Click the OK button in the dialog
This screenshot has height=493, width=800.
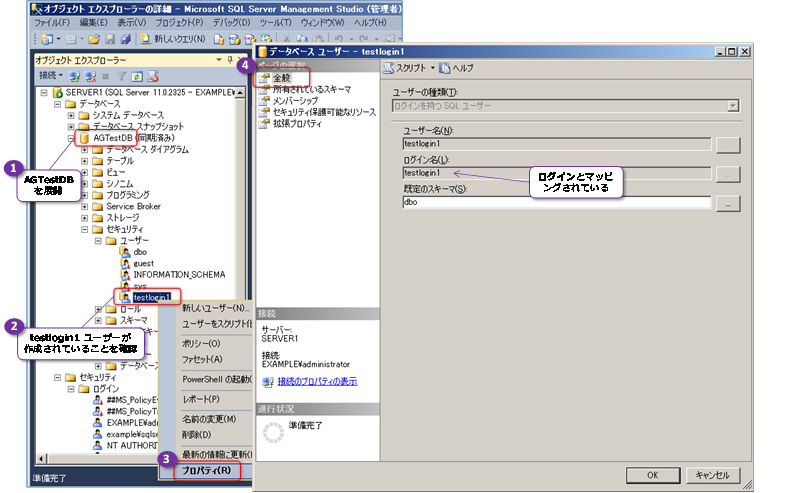click(x=653, y=475)
